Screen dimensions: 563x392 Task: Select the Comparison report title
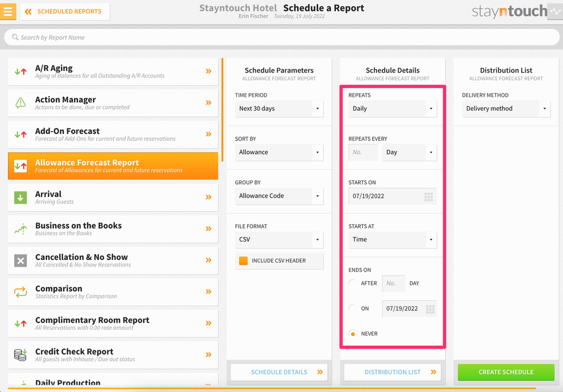tap(59, 289)
